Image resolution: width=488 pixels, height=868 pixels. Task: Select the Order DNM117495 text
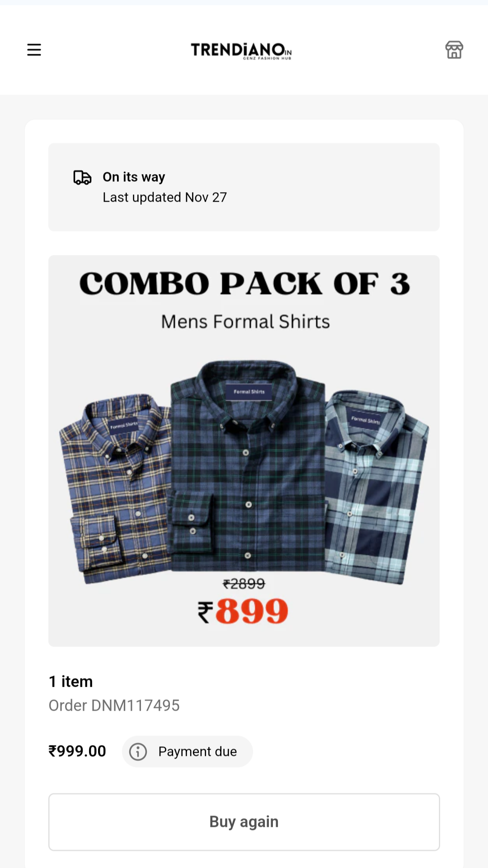tap(114, 705)
